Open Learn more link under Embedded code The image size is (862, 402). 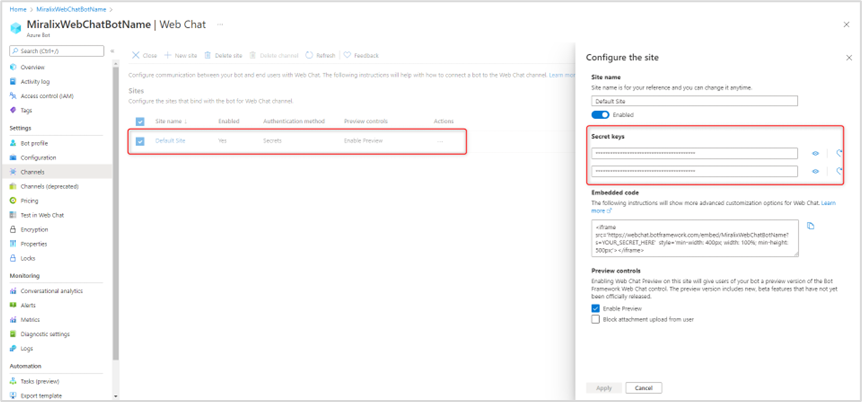[829, 203]
